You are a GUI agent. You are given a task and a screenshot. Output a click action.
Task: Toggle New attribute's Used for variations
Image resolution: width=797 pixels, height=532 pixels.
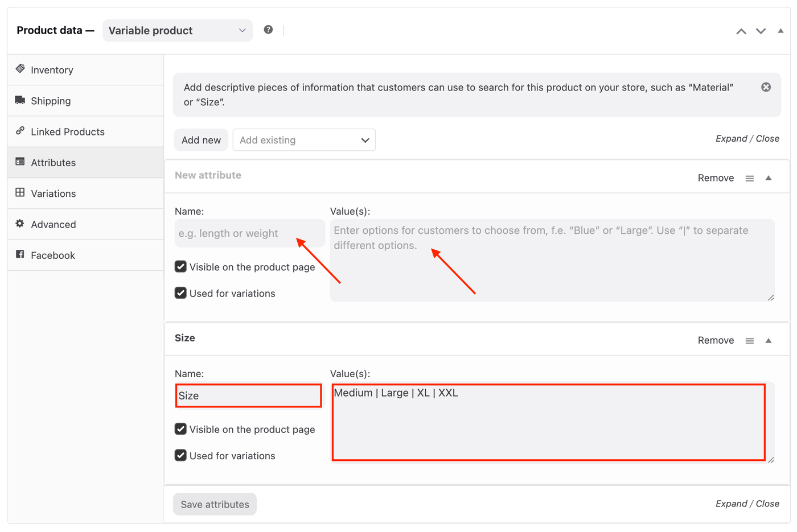(x=180, y=293)
